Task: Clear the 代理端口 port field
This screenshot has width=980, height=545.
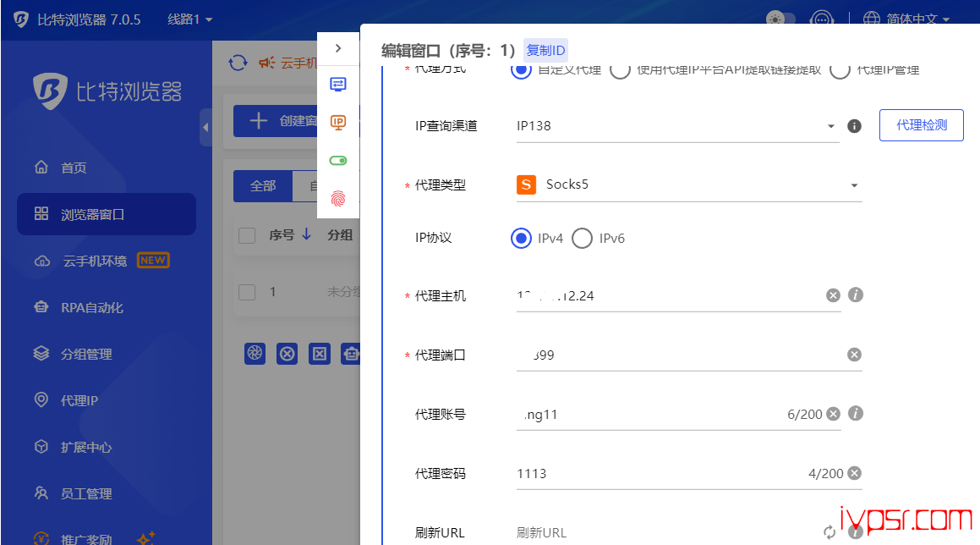Action: pyautogui.click(x=854, y=355)
